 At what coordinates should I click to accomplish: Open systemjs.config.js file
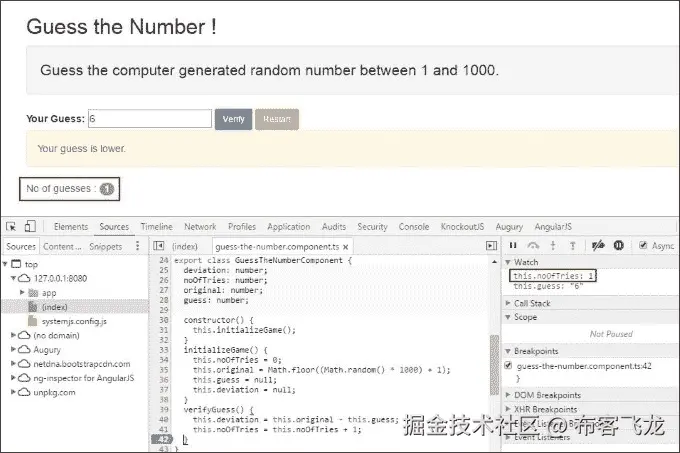(x=74, y=321)
